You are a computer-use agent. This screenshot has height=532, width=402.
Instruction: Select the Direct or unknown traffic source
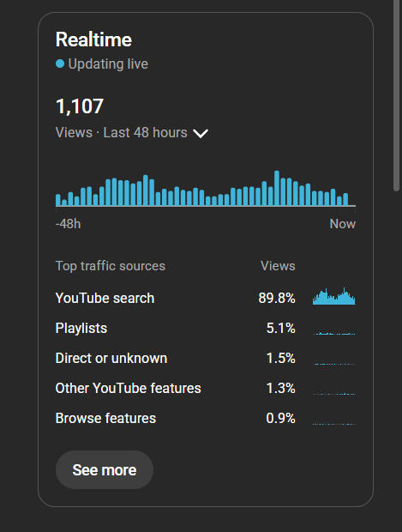click(x=111, y=359)
